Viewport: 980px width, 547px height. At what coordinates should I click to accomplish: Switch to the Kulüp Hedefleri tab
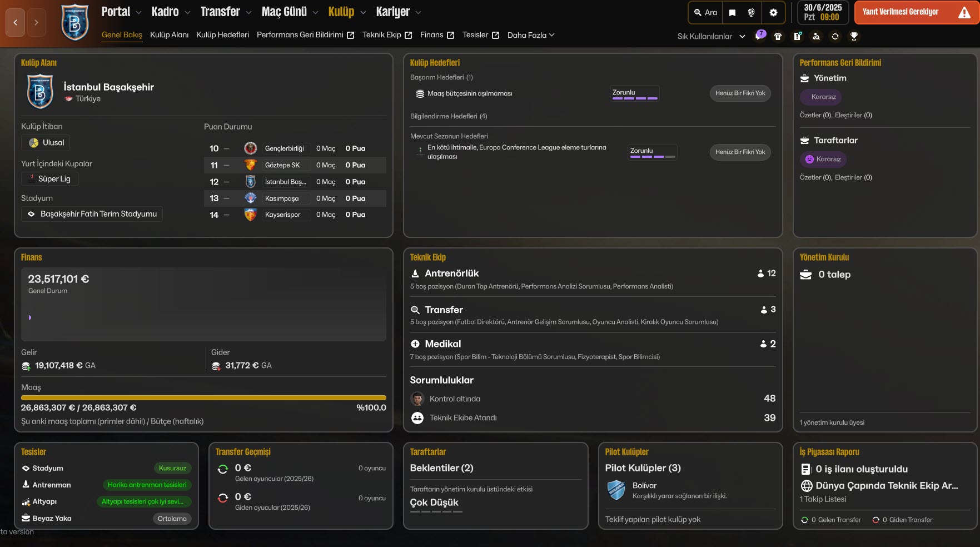point(222,34)
